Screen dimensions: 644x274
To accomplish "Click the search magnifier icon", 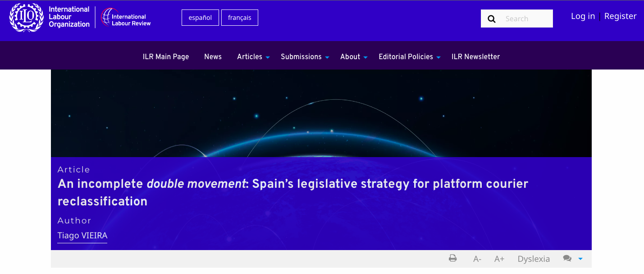I will click(x=492, y=19).
